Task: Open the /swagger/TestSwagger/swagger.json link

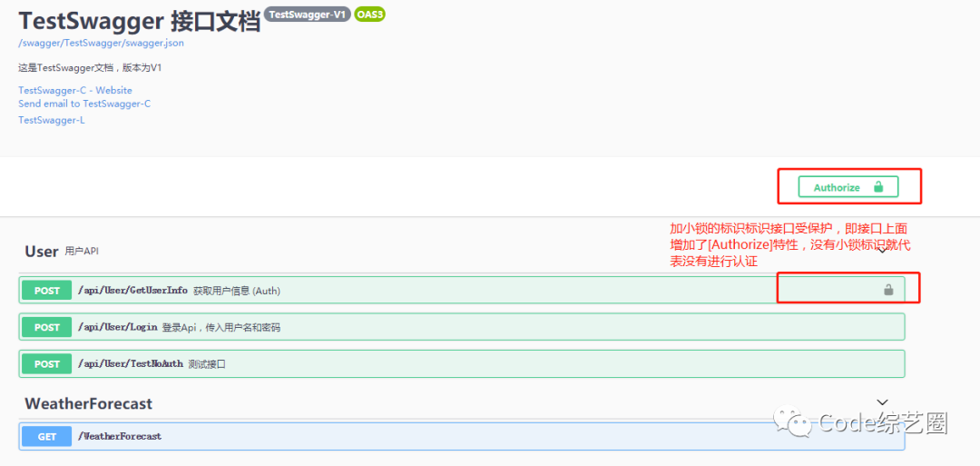Action: tap(101, 43)
